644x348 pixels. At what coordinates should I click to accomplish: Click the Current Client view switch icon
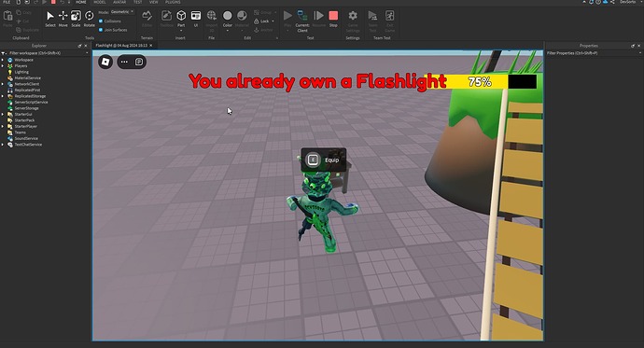(302, 21)
